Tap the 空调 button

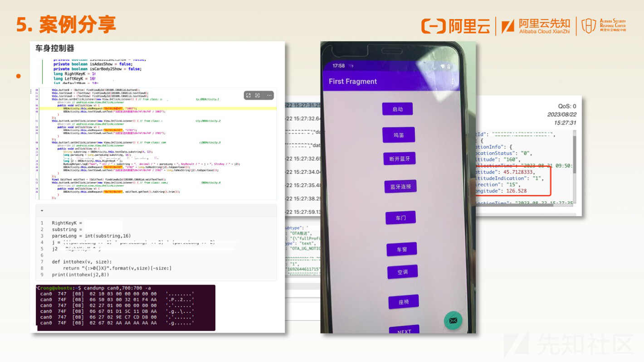pyautogui.click(x=402, y=272)
